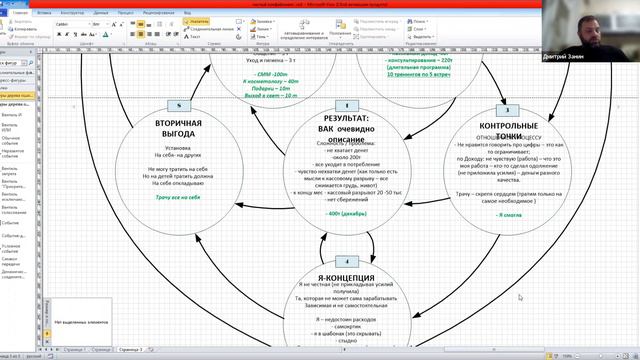The image size is (640, 360).
Task: Select the Text (Текст) tool
Action: tap(192, 37)
